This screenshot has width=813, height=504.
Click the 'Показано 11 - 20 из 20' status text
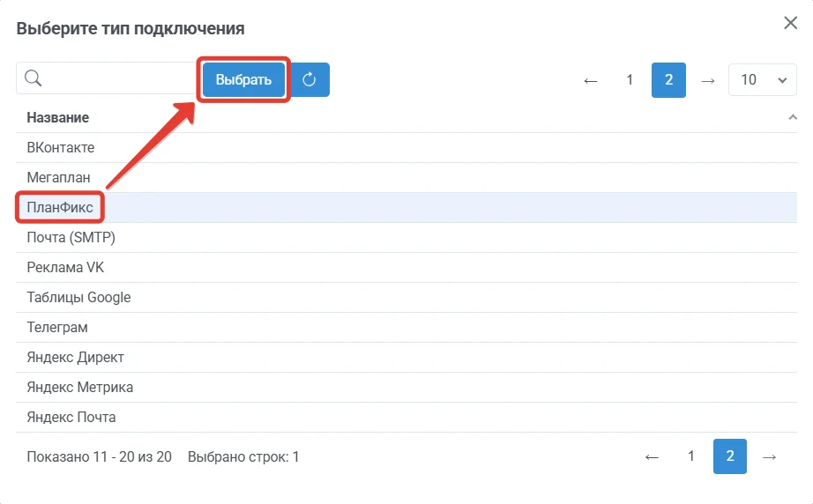(99, 457)
